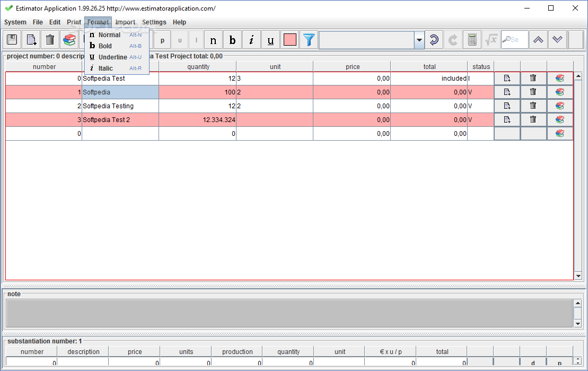Click the greyed 'u' toolbar button
Image resolution: width=588 pixels, height=371 pixels.
(180, 40)
